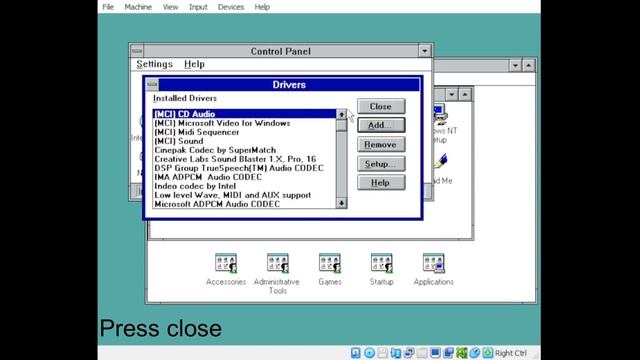Click the green processor chip status icon
This screenshot has height=360, width=640.
[x=462, y=353]
